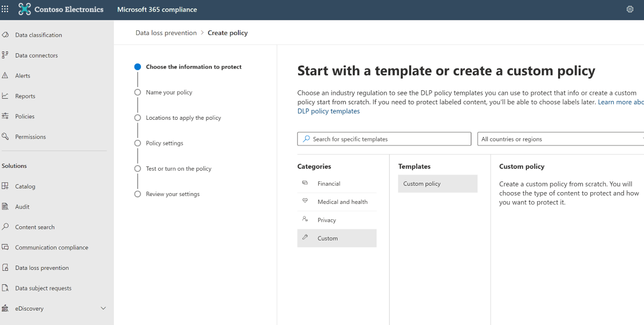
Task: Click the Content search magnifier icon
Action: (x=5, y=227)
